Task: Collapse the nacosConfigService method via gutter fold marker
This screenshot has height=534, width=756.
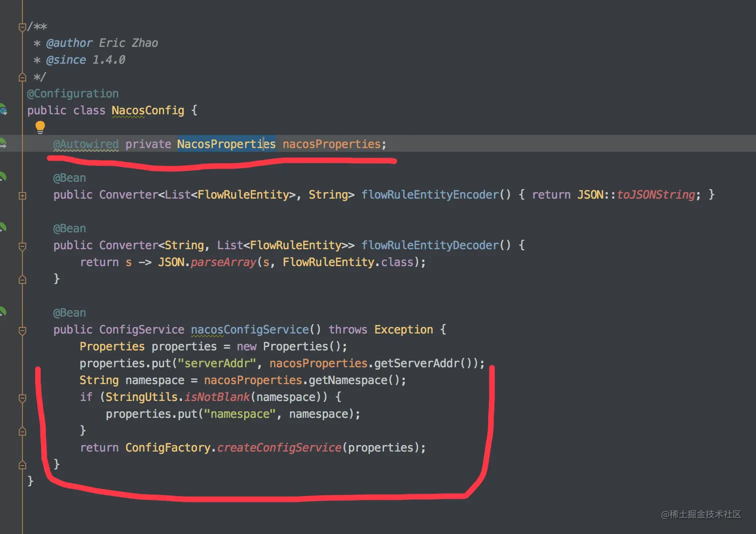Action: pyautogui.click(x=22, y=331)
